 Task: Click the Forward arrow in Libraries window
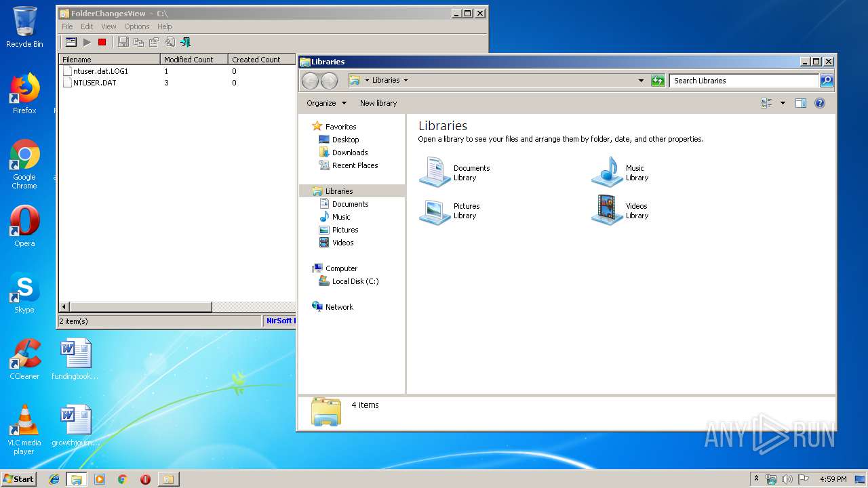pyautogui.click(x=329, y=81)
